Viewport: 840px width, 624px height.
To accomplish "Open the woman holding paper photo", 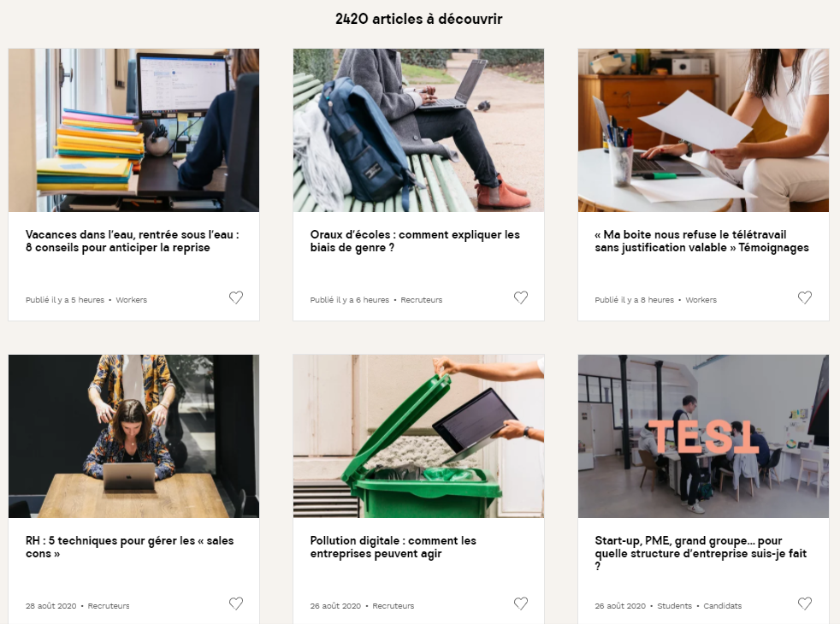I will coord(703,130).
